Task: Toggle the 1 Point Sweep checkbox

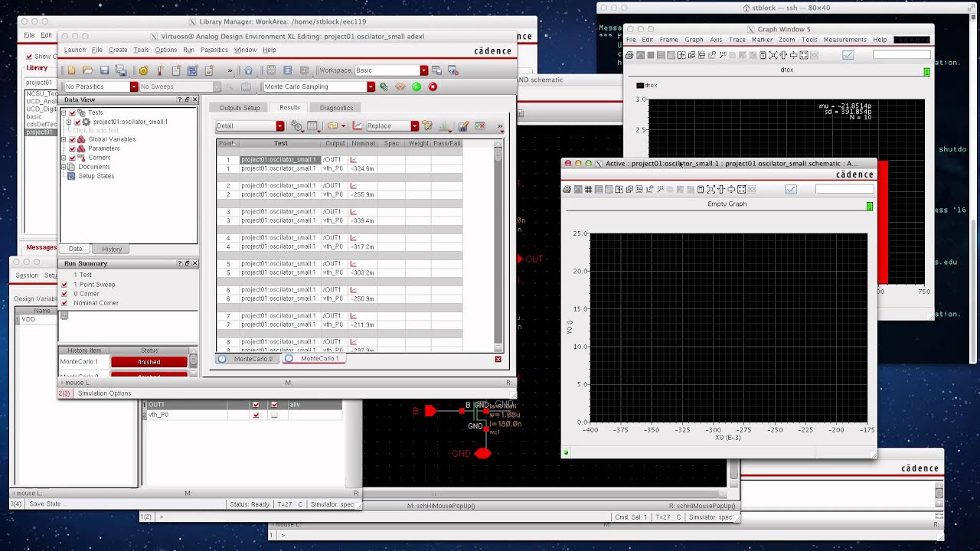Action: click(x=64, y=285)
